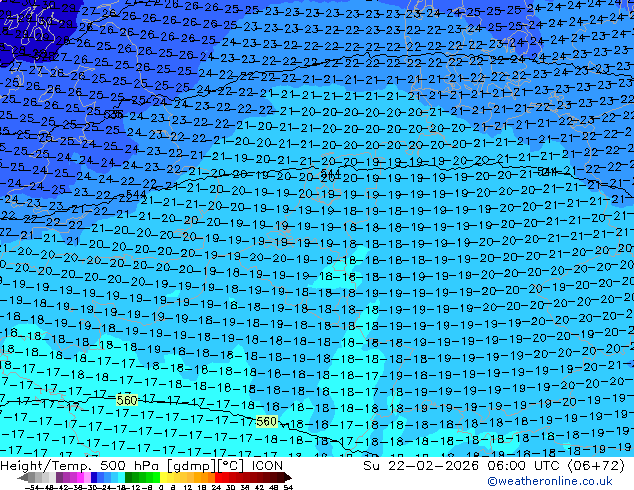This screenshot has height=490, width=634.
Task: Click the '-54' label on the colour scale
Action: 32,488
